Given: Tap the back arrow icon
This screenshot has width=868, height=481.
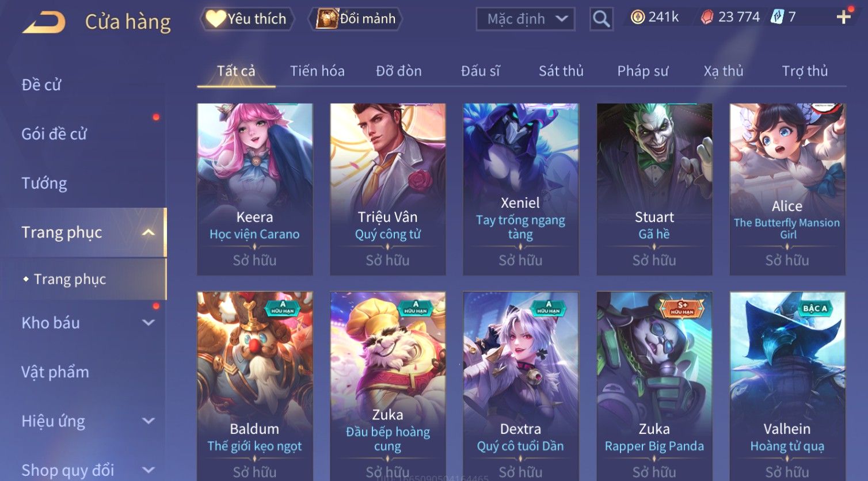Looking at the screenshot, I should point(44,22).
